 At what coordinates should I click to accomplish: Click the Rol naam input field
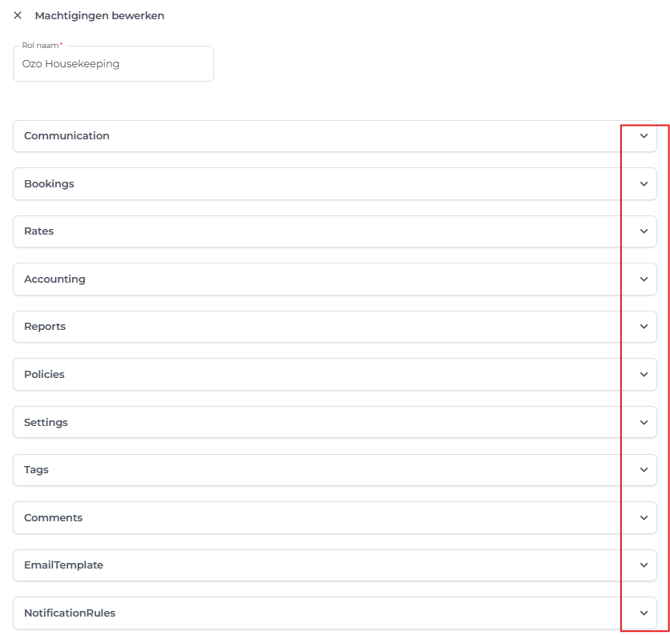(113, 64)
